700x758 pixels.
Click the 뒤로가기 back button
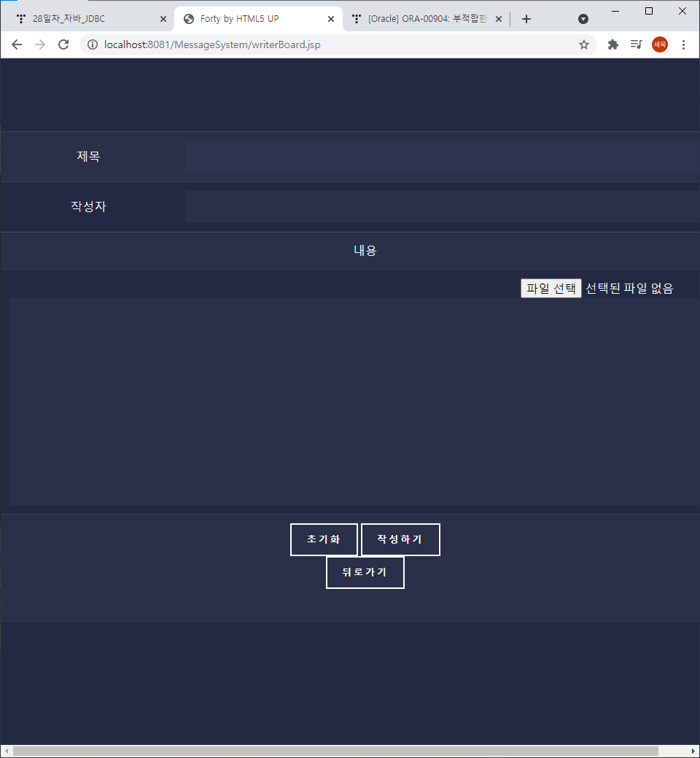click(365, 572)
